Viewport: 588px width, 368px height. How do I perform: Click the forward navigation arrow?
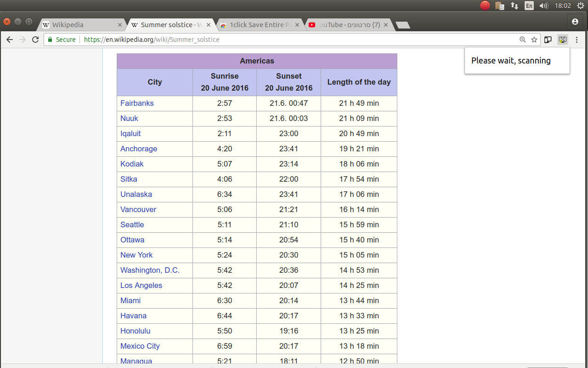click(x=22, y=40)
